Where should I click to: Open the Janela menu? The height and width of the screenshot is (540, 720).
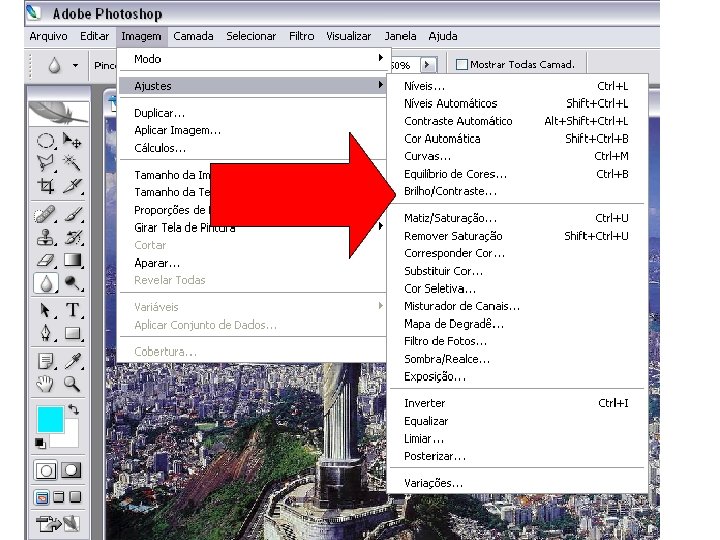[x=400, y=36]
